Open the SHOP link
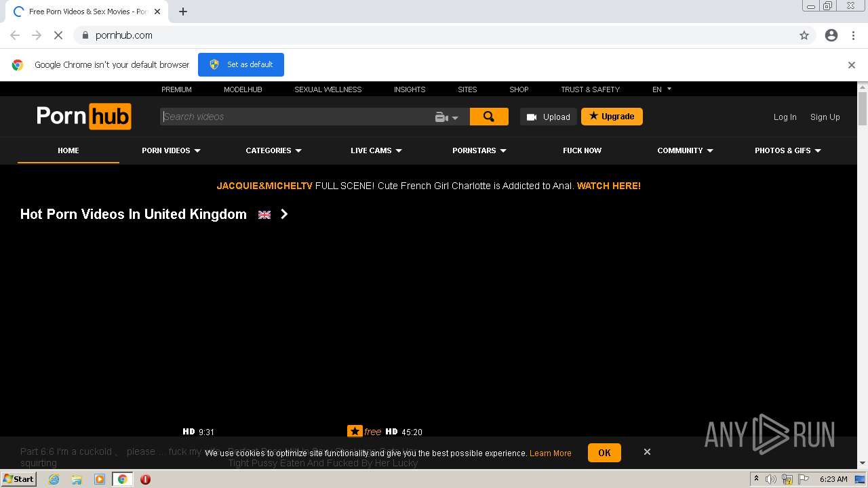 [519, 89]
